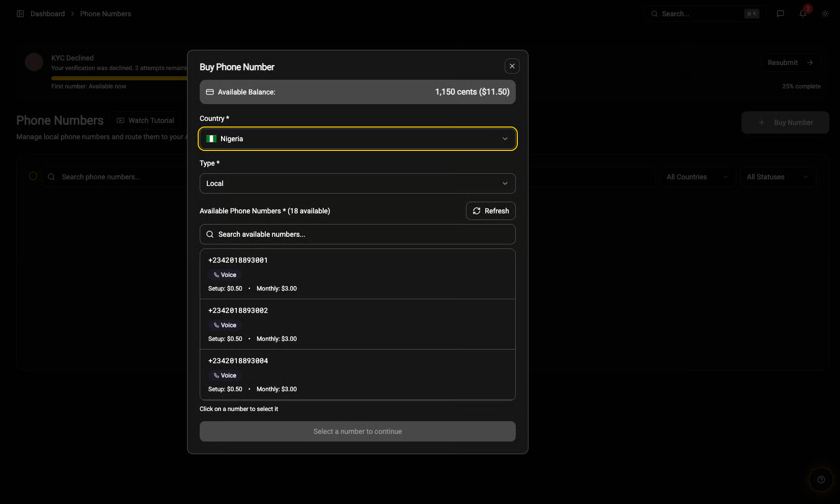Click the Voice badge on +2342018893001
840x504 pixels.
coord(225,275)
